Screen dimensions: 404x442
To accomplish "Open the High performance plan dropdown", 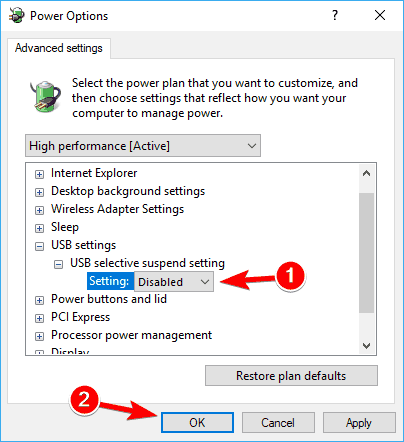I will tap(143, 146).
